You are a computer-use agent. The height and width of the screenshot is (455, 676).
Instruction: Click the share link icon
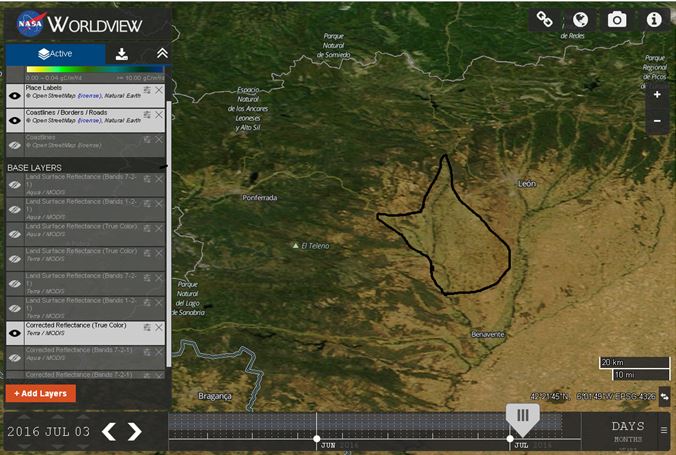pyautogui.click(x=544, y=19)
